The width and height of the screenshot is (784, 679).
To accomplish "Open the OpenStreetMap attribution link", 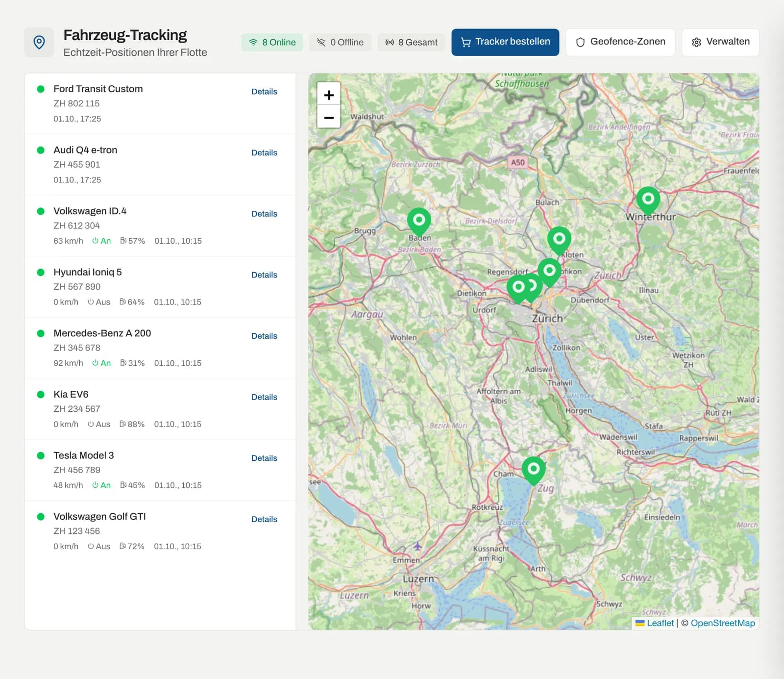I will 723,623.
